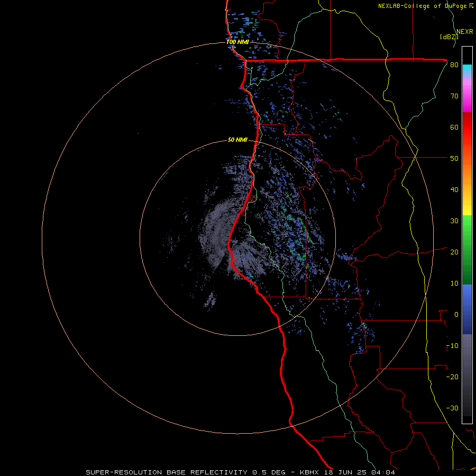Click the 30 value on the dBZ scale
This screenshot has height=476, width=476.
coord(454,221)
